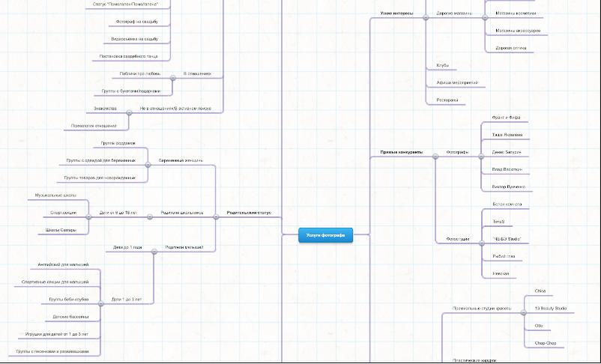Collapse the 'Родители малышей' node circle
Image resolution: width=601 pixels, height=364 pixels.
[154, 252]
